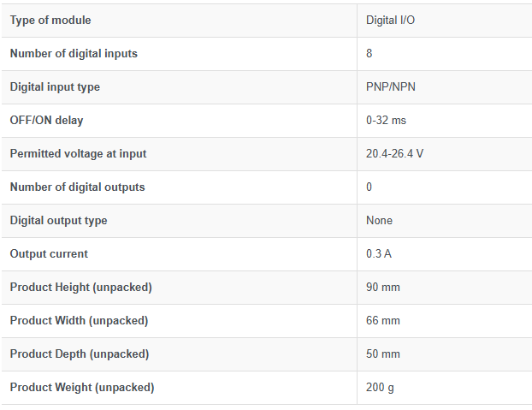Select the digital inputs value "8"
532x410 pixels.
click(369, 53)
